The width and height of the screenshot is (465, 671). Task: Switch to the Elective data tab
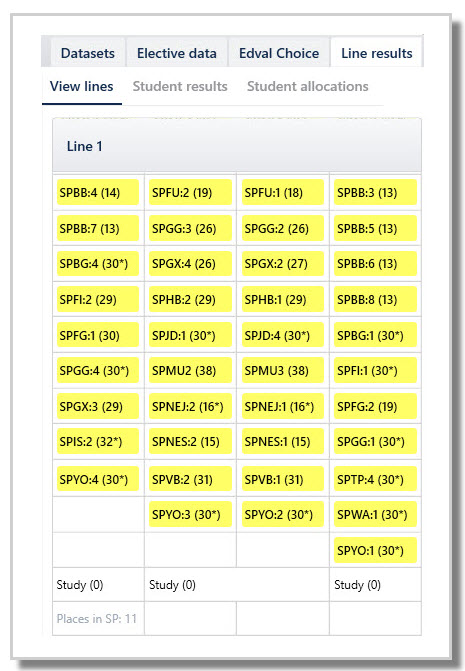177,53
